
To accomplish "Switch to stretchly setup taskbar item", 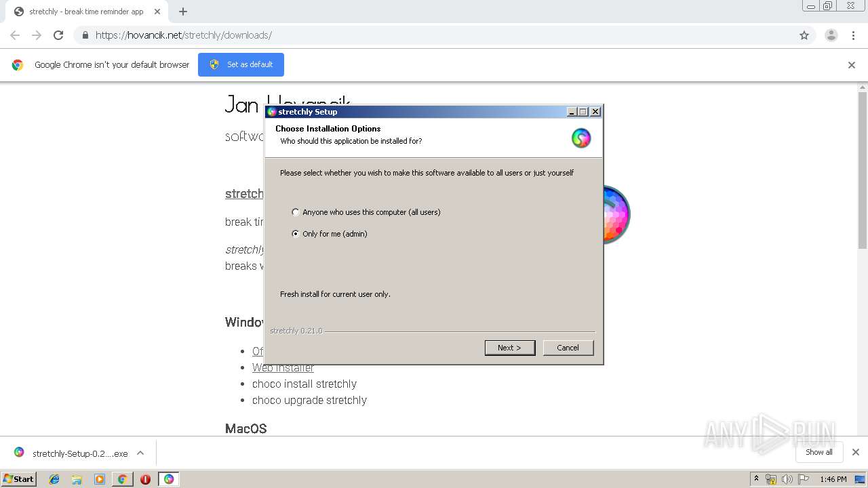I will click(169, 479).
